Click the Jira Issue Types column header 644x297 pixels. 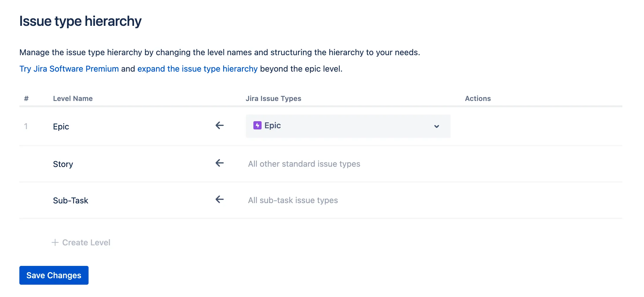273,99
